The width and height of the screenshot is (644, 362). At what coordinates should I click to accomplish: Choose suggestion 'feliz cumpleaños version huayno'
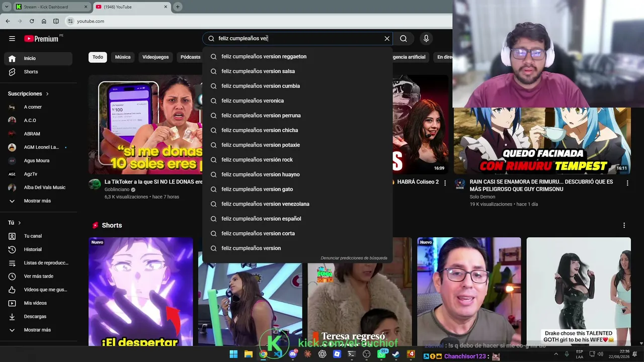click(x=297, y=174)
